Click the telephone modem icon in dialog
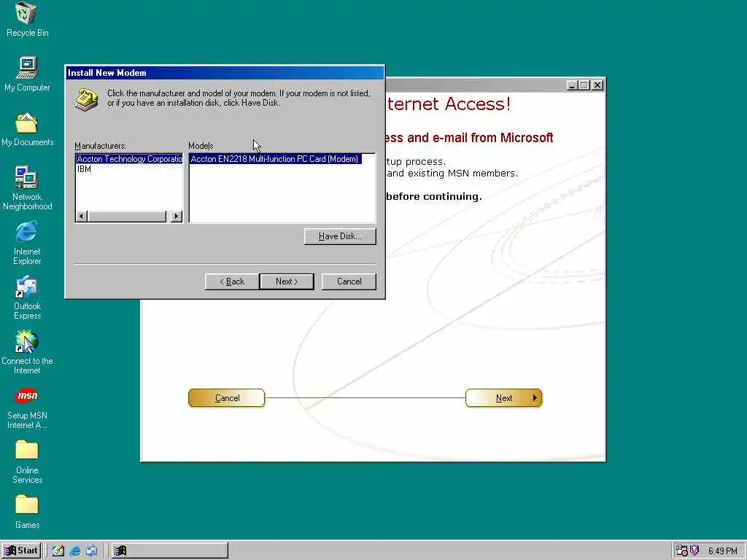Image resolution: width=747 pixels, height=560 pixels. [86, 99]
